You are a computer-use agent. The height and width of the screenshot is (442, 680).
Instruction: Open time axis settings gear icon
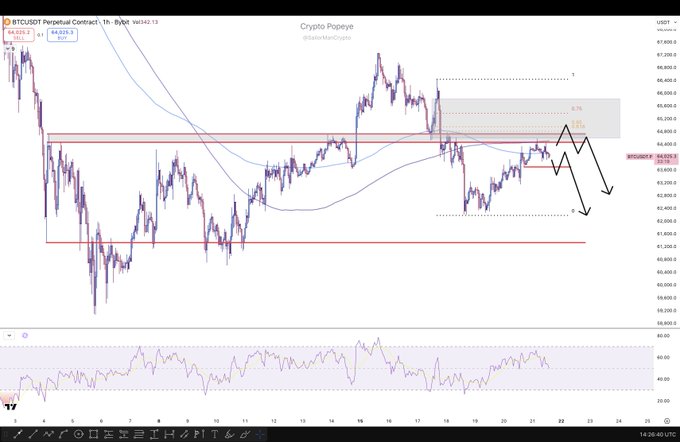[x=667, y=421]
